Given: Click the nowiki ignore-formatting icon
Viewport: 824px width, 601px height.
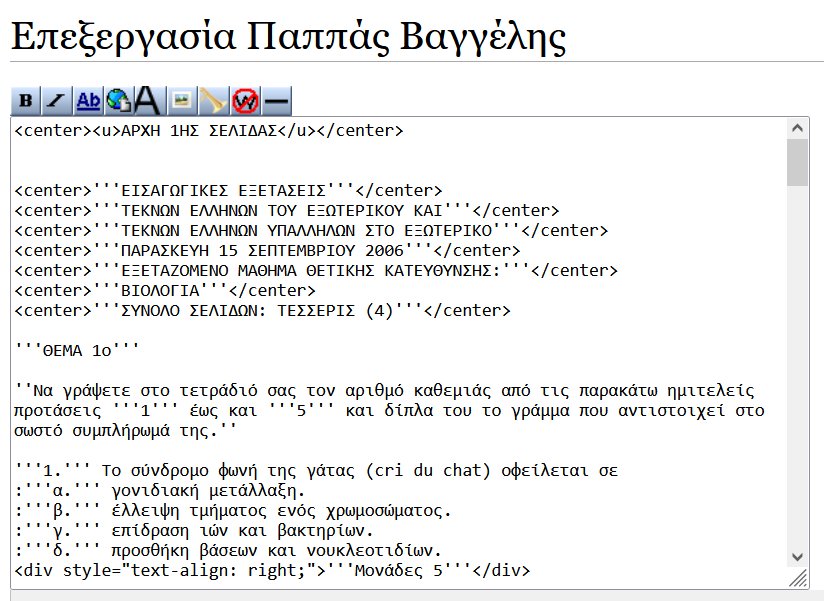Looking at the screenshot, I should 245,100.
